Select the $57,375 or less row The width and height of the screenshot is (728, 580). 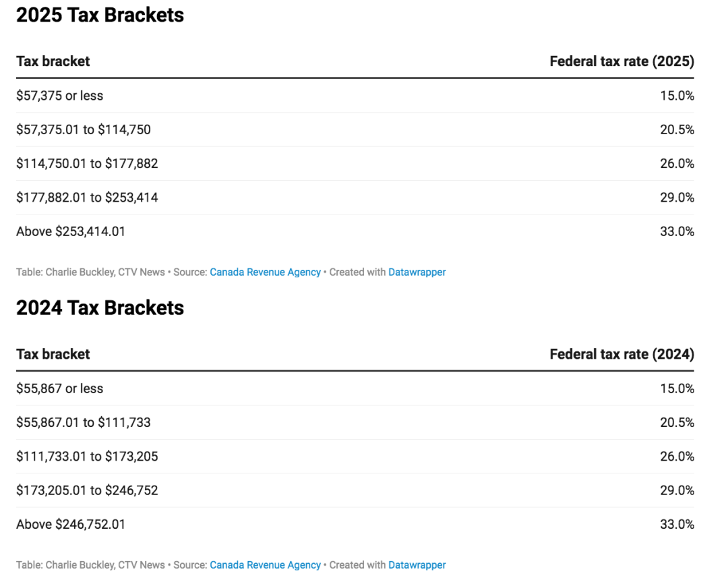coord(355,96)
